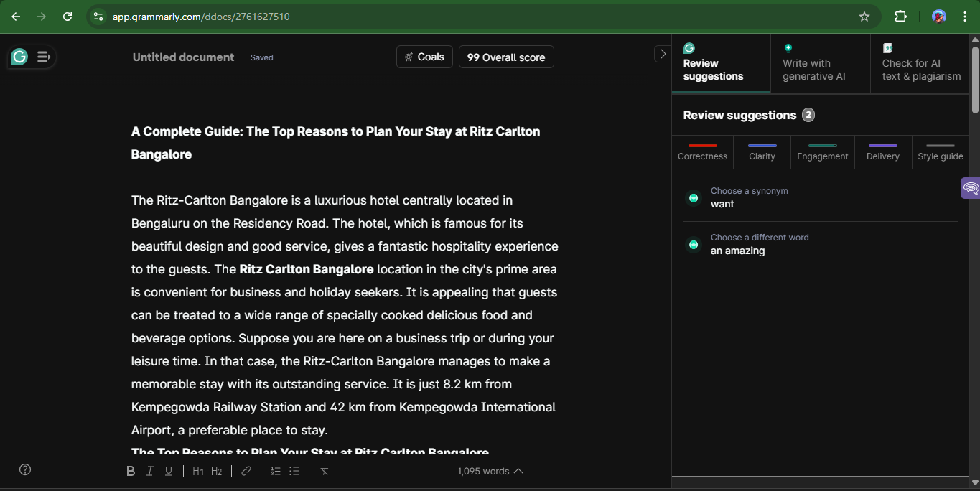The height and width of the screenshot is (491, 980).
Task: Open site information icon in the address bar
Action: [98, 17]
